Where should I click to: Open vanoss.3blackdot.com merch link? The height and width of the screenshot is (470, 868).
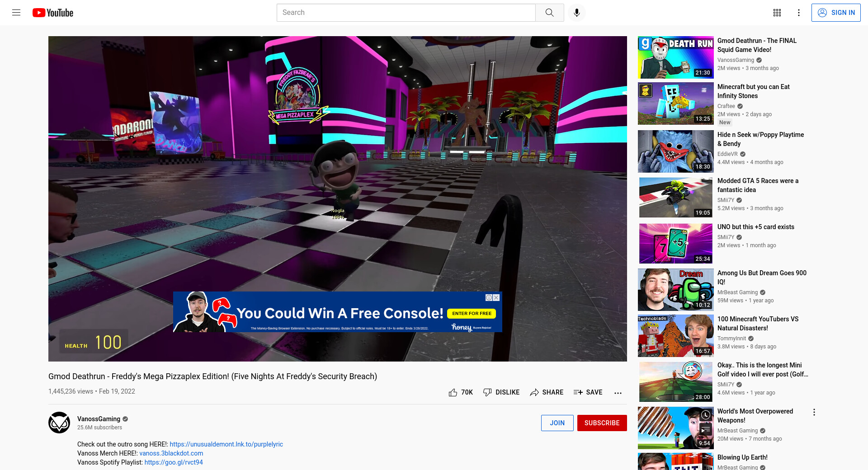(x=171, y=453)
